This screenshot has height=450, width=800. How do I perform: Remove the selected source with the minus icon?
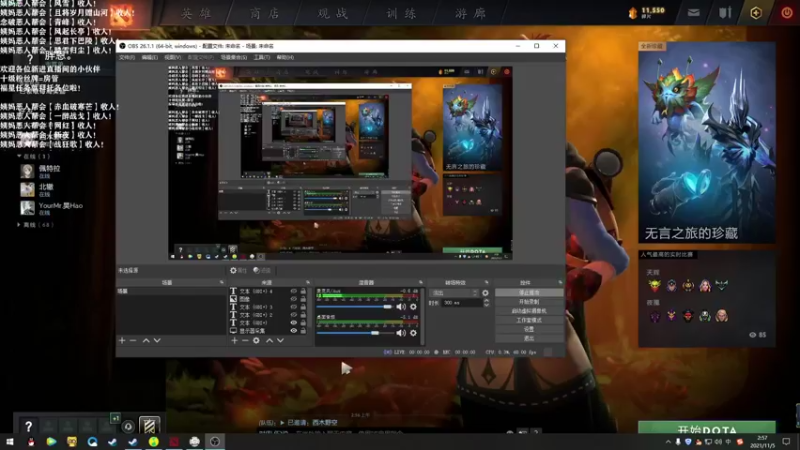tap(245, 340)
